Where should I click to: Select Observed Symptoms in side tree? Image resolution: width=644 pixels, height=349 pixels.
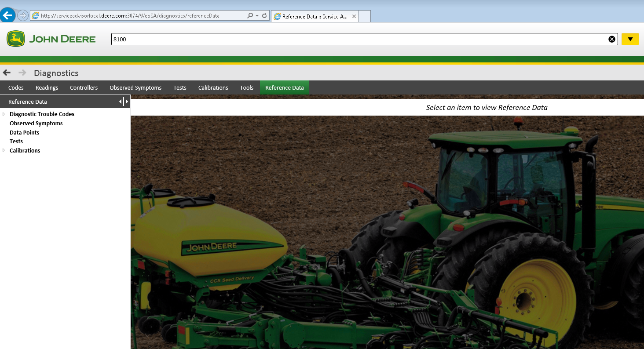tap(36, 123)
